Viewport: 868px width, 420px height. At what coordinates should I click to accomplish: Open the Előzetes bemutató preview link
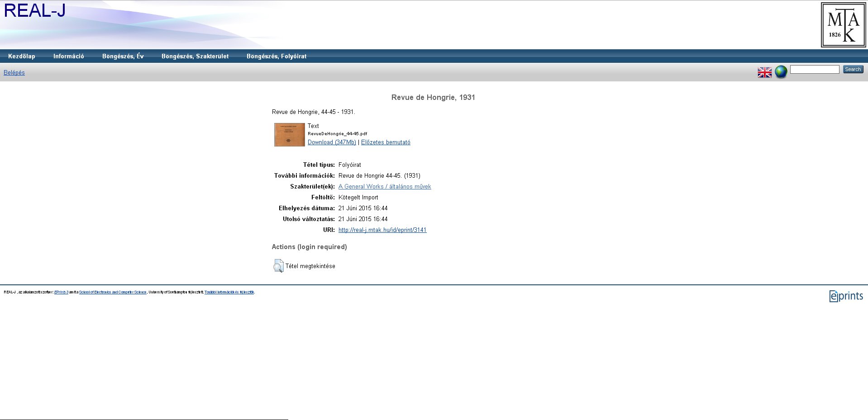pyautogui.click(x=386, y=142)
